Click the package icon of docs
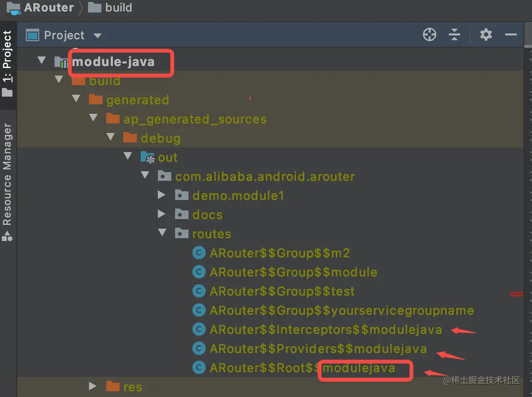Viewport: 532px width, 397px height. pyautogui.click(x=182, y=214)
